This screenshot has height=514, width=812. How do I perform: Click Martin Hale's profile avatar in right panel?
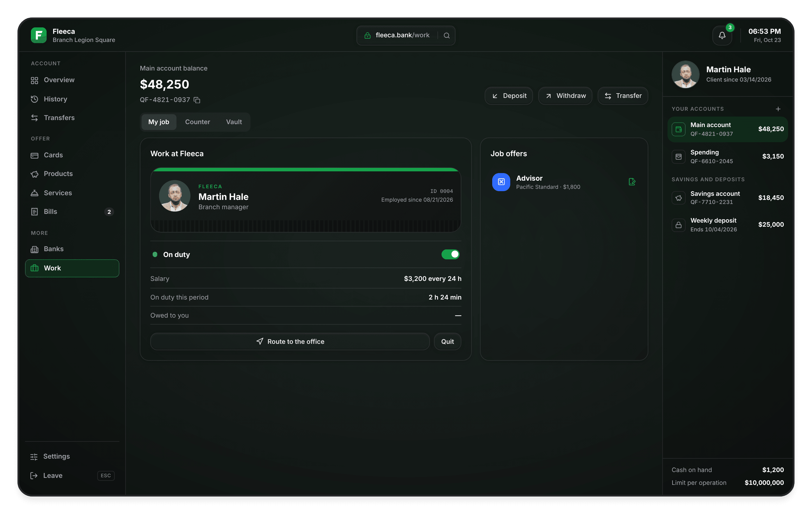click(x=685, y=74)
